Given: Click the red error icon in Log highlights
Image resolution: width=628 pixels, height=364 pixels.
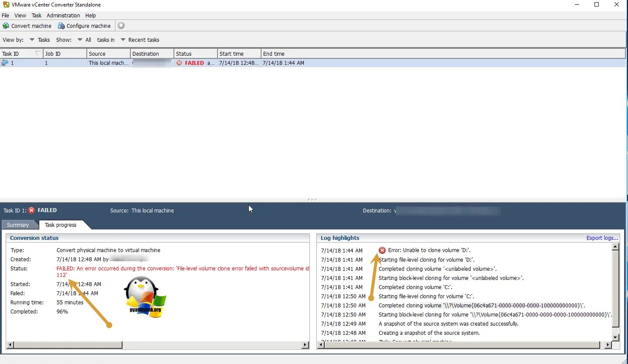Looking at the screenshot, I should pyautogui.click(x=382, y=250).
